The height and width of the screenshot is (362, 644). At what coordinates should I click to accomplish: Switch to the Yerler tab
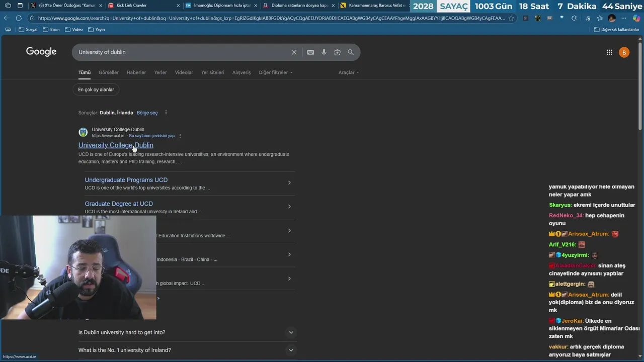click(x=160, y=72)
